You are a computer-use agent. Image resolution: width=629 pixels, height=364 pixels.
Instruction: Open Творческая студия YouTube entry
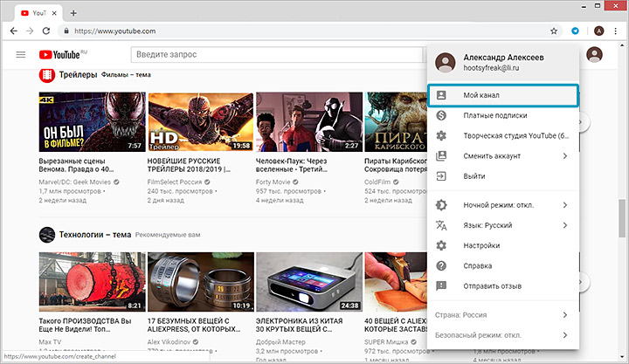503,135
